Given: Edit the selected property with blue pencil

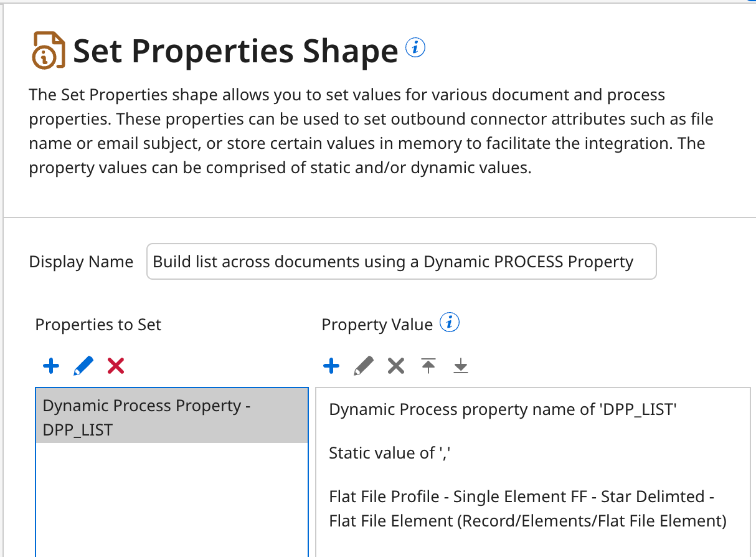Looking at the screenshot, I should (x=83, y=366).
